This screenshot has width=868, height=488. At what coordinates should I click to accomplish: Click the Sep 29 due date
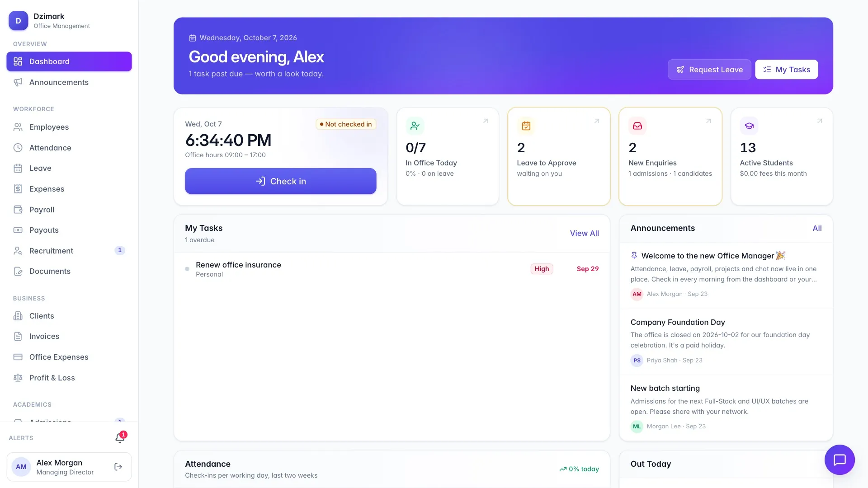[x=588, y=269]
